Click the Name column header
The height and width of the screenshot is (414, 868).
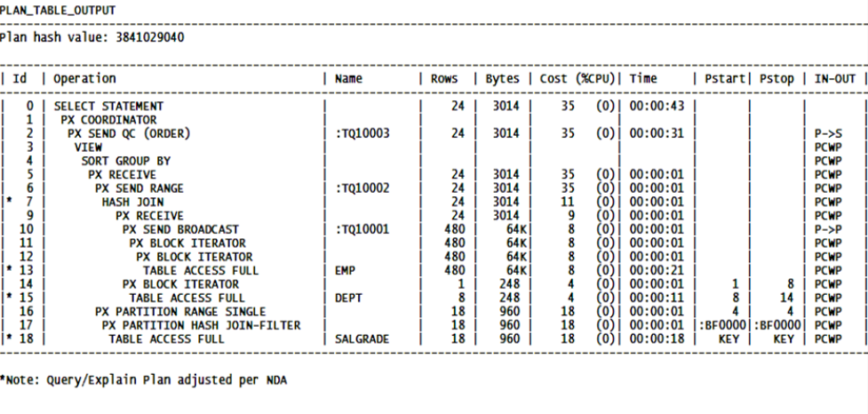point(348,78)
